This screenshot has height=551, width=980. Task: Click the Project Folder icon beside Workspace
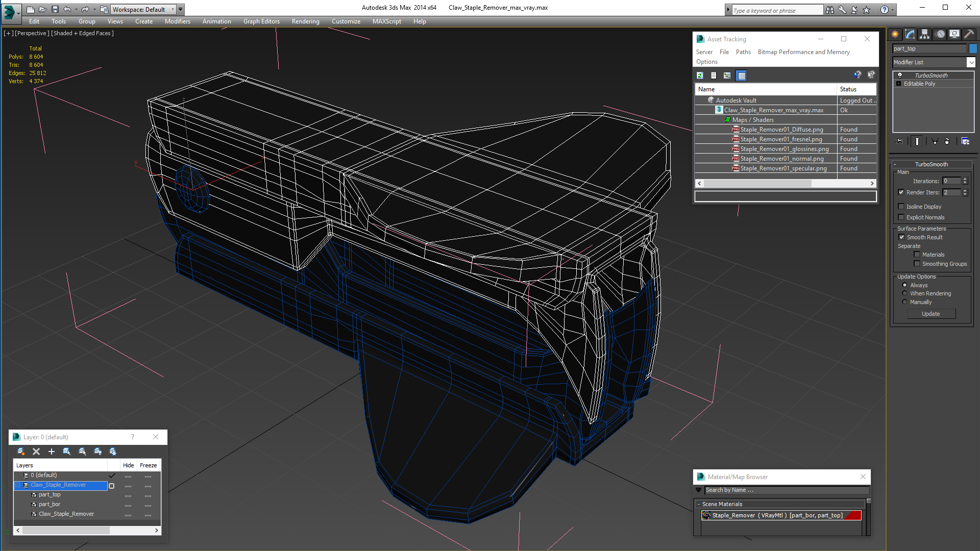104,9
